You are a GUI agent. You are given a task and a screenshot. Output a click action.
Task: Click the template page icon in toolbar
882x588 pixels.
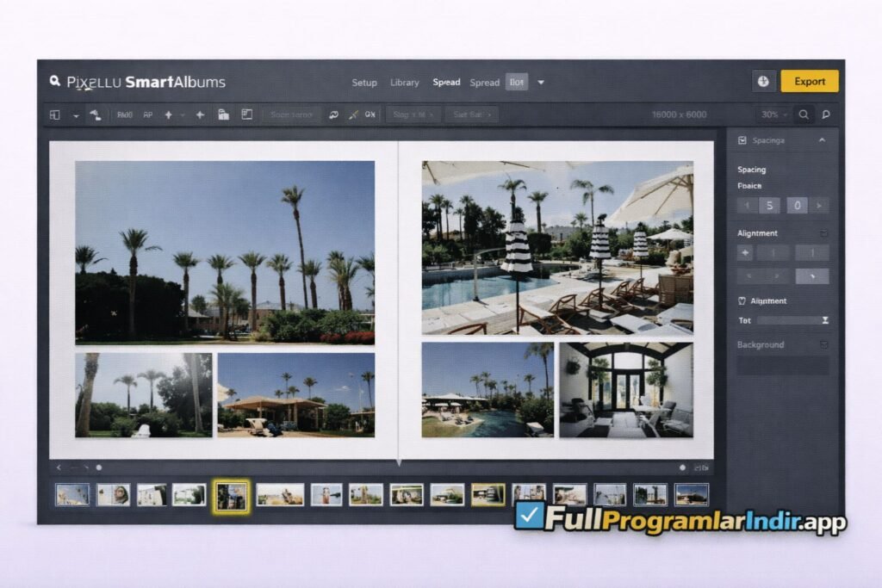[x=246, y=115]
